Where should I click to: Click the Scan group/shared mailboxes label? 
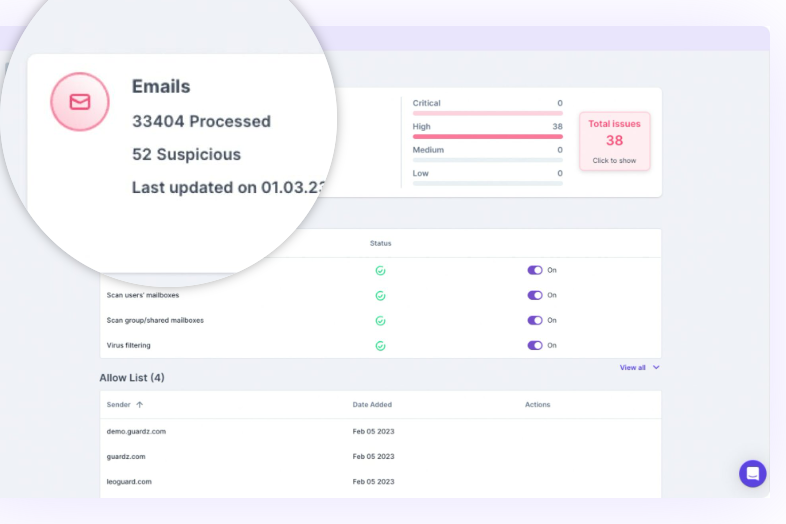(x=155, y=320)
